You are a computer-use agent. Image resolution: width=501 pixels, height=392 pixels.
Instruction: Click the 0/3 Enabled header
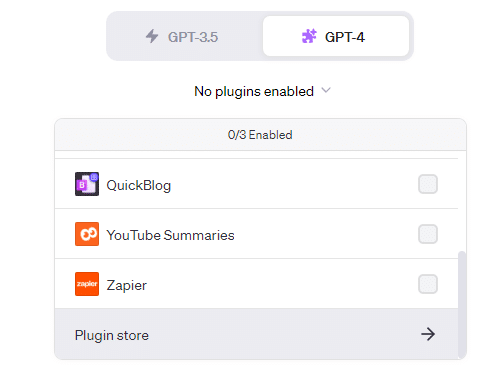pyautogui.click(x=260, y=135)
